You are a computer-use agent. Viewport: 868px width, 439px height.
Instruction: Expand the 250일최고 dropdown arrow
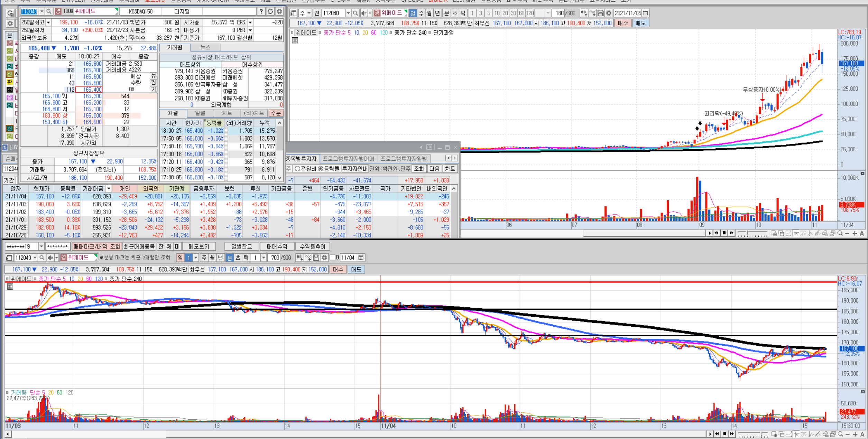pyautogui.click(x=48, y=22)
